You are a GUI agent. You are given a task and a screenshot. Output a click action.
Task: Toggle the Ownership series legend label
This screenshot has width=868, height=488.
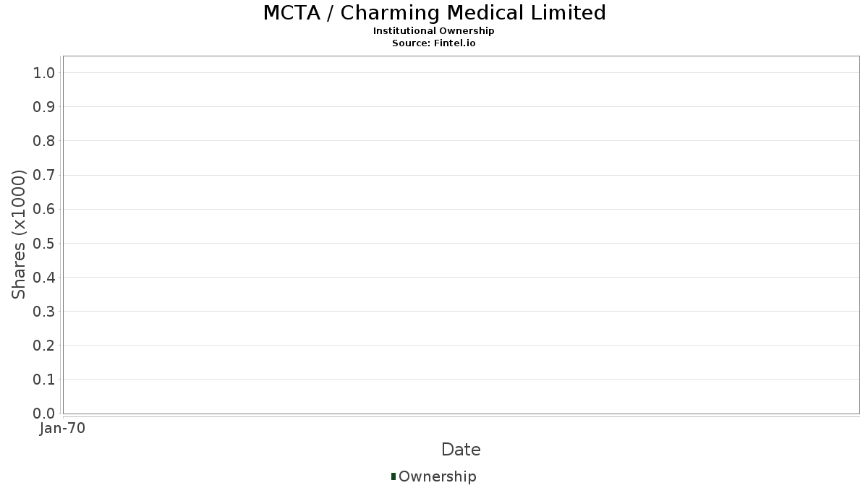coord(437,476)
